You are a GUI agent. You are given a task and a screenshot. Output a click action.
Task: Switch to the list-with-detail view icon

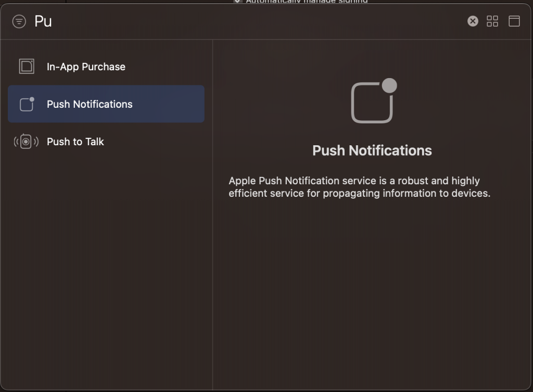coord(514,21)
